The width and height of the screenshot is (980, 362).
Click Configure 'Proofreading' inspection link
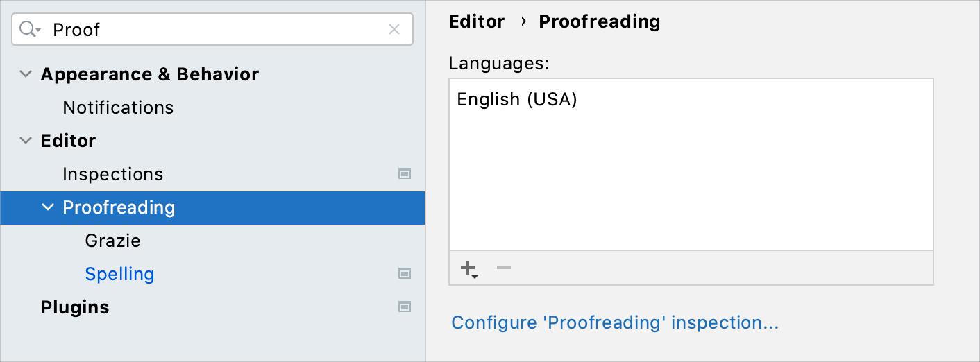[615, 323]
